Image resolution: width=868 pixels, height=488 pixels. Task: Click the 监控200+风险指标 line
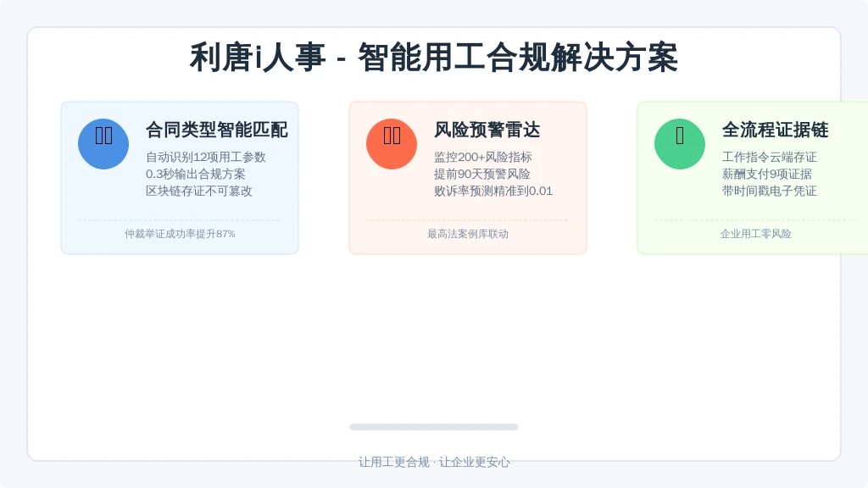click(x=483, y=157)
